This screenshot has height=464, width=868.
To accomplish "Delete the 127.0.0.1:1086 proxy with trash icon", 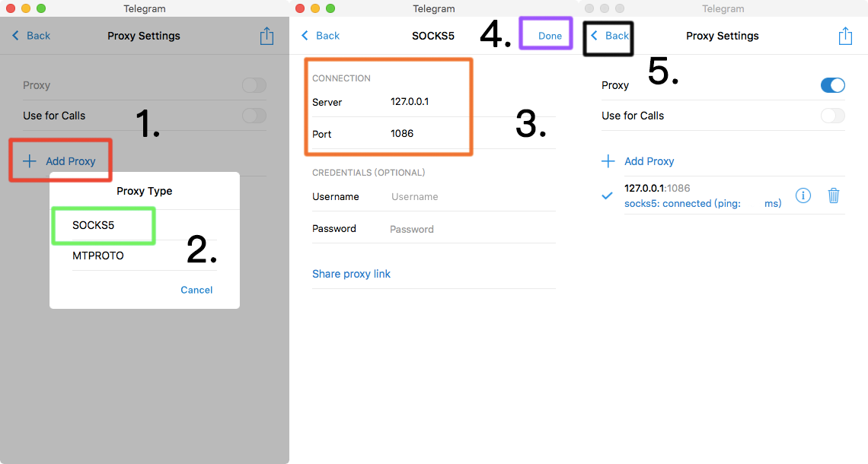I will coord(834,195).
